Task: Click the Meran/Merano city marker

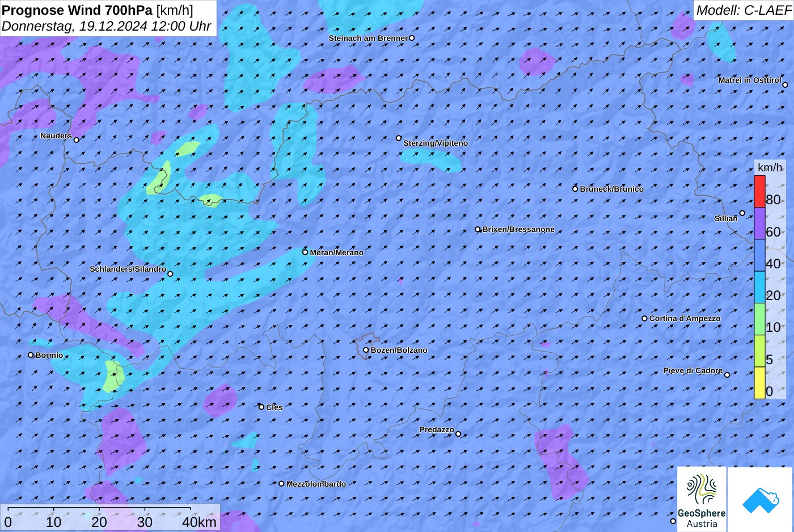Action: [305, 252]
